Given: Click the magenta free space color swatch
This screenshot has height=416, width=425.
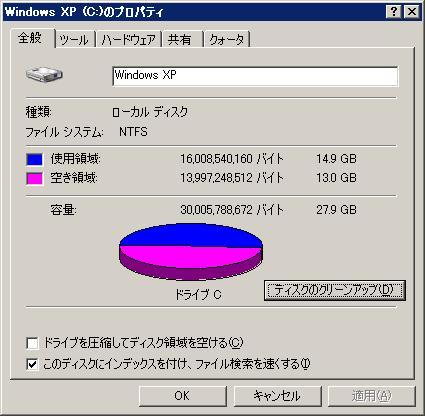Looking at the screenshot, I should pos(34,178).
